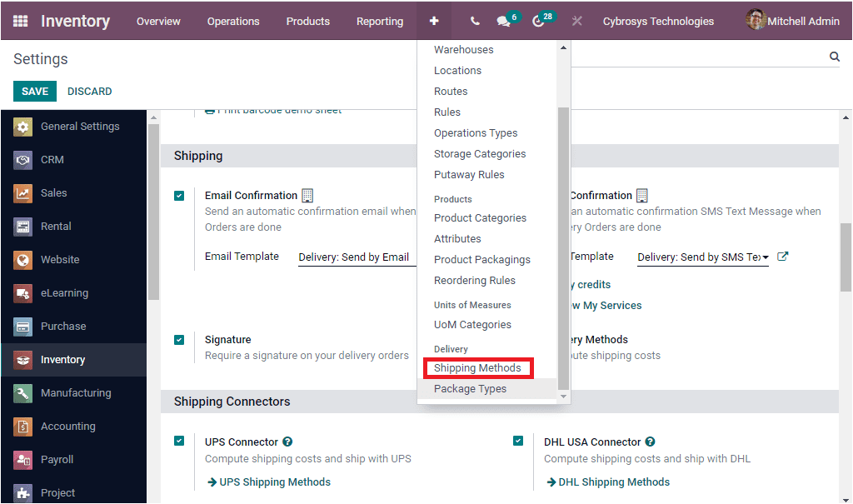Select Shipping Methods from the open menu

pos(478,367)
